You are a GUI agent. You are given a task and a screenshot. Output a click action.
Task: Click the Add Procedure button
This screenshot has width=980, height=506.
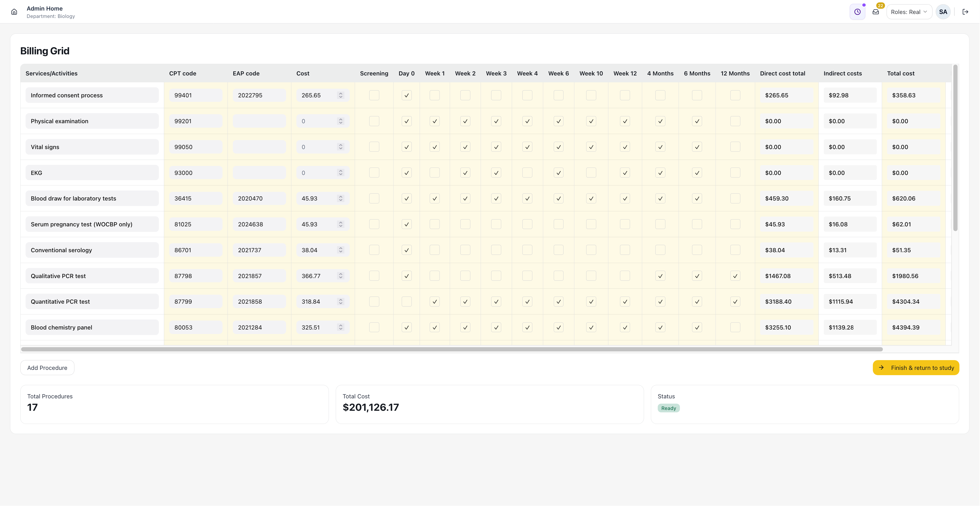tap(47, 367)
